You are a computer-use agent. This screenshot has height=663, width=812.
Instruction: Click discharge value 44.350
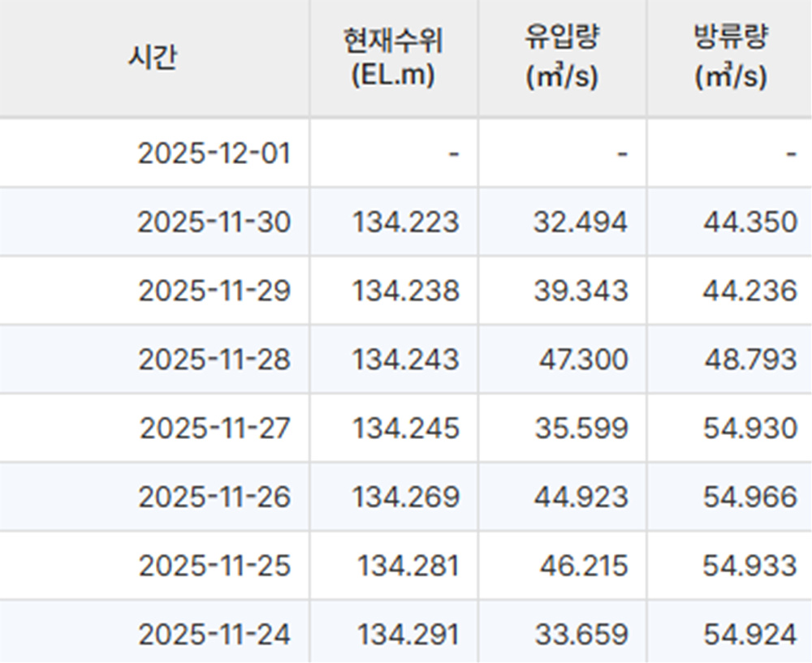click(750, 222)
